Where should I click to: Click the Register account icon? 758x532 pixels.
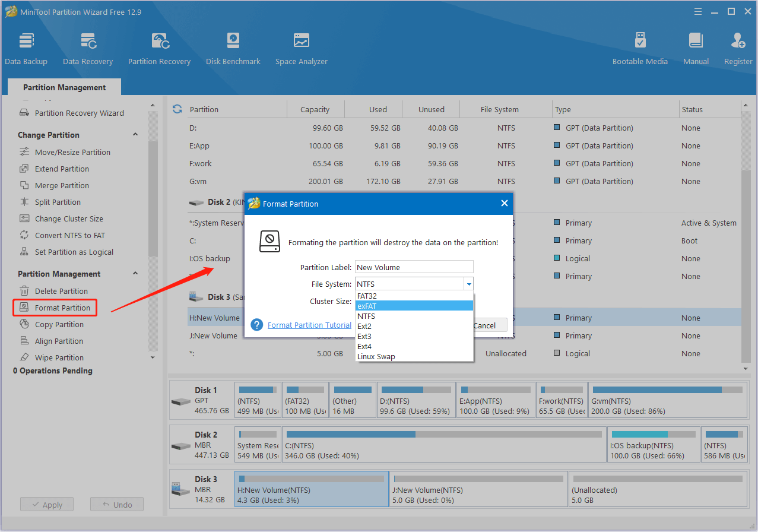738,49
